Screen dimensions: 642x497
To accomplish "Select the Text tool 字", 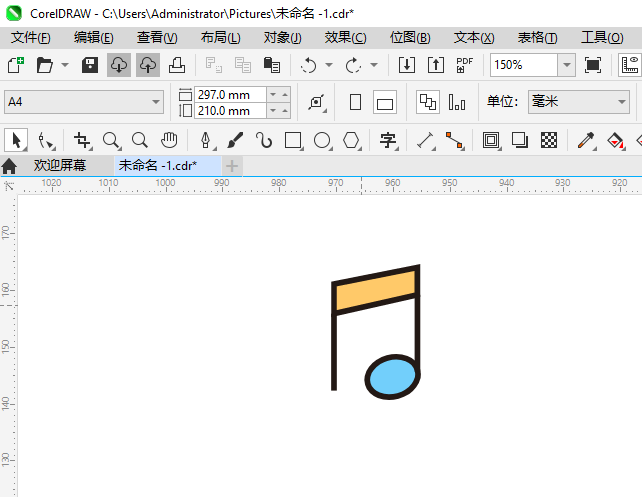I will [388, 140].
